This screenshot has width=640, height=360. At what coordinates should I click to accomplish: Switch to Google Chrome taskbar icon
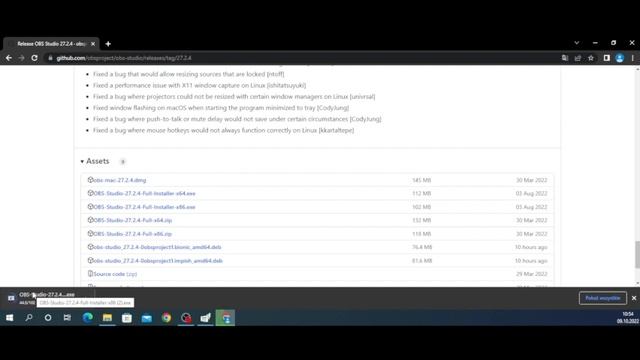pyautogui.click(x=166, y=318)
